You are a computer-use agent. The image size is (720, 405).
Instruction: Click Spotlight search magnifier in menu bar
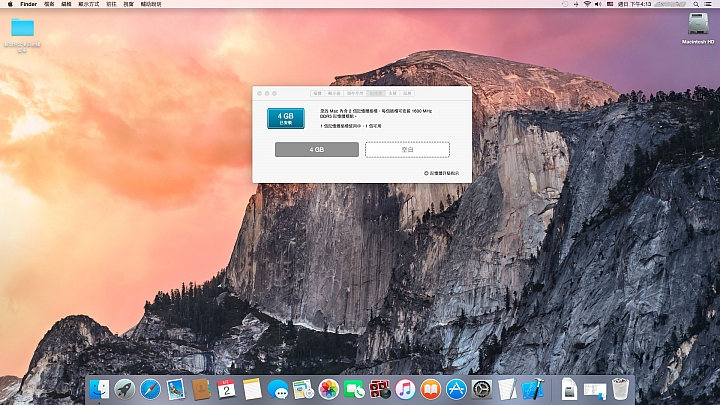(696, 4)
